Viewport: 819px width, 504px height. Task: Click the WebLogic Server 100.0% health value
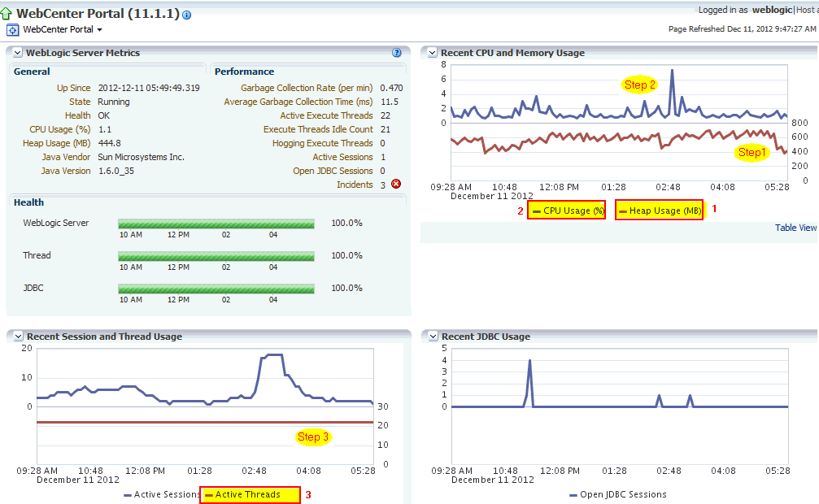346,223
